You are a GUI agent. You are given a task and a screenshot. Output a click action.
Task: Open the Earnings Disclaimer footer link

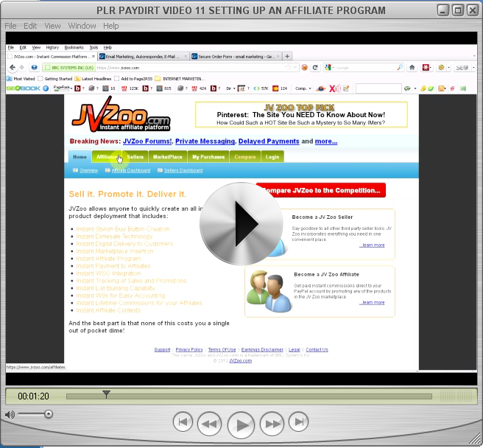[x=262, y=350]
